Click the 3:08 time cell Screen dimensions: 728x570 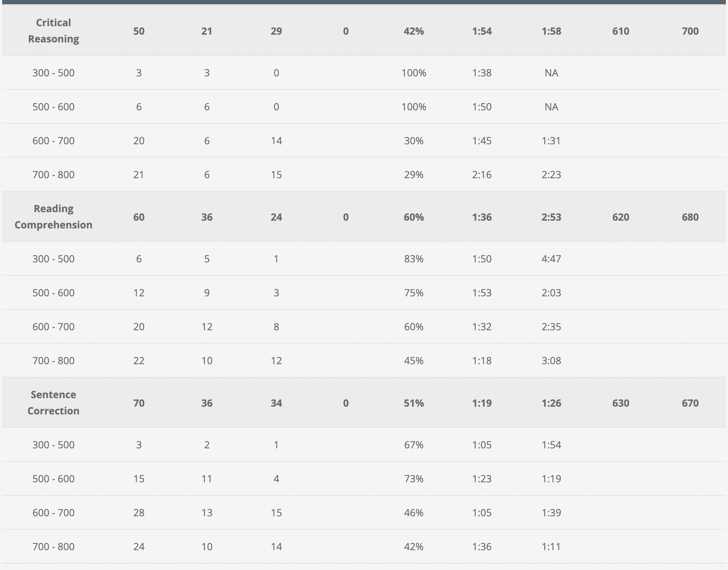(551, 361)
